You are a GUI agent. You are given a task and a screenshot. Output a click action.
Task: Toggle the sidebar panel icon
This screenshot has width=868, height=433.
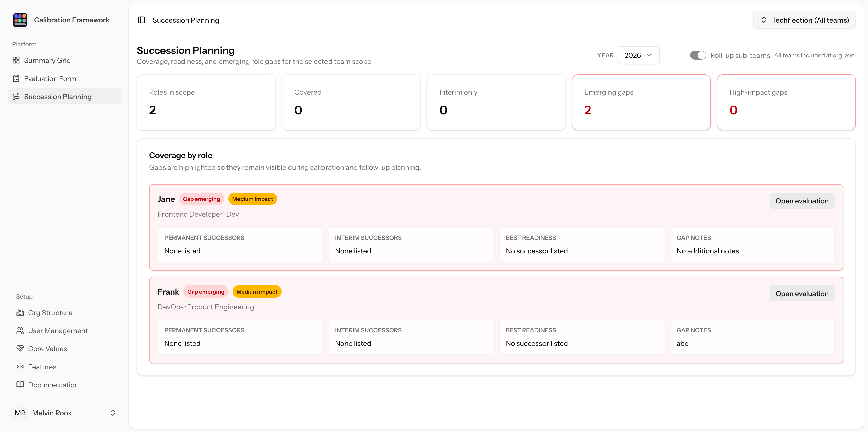pos(141,20)
